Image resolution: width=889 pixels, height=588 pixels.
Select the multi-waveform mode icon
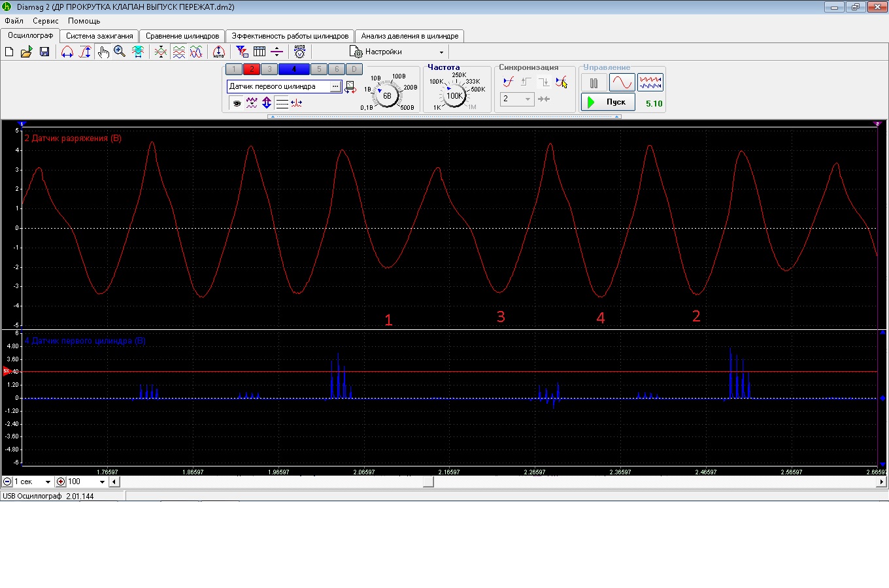pyautogui.click(x=650, y=83)
